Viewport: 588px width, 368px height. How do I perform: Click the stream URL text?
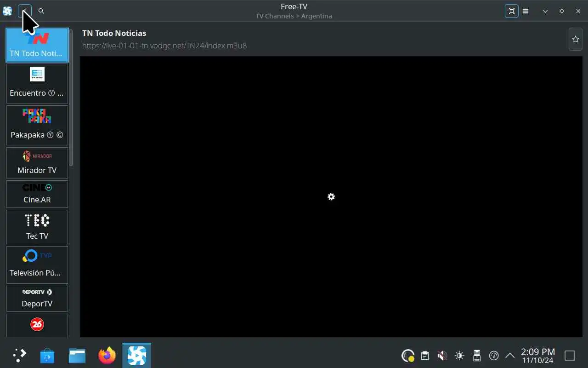click(164, 46)
